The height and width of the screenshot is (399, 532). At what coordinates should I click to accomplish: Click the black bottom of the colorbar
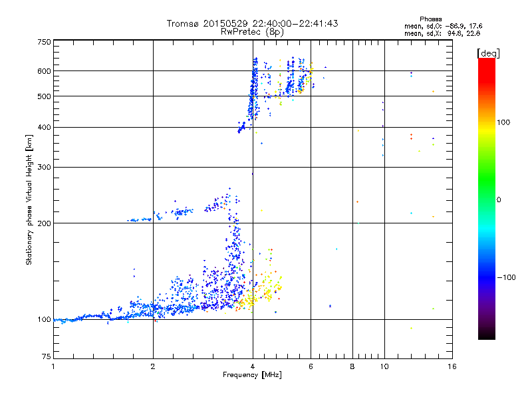click(x=487, y=334)
